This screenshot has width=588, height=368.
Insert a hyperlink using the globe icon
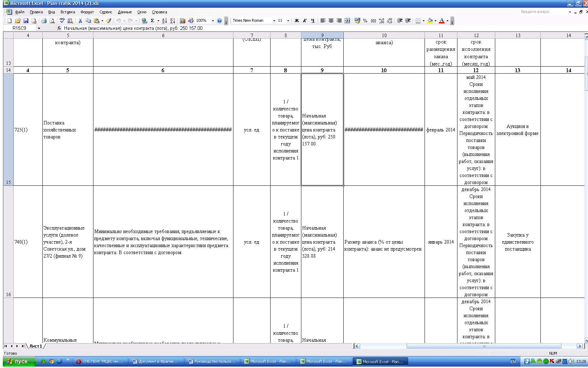(144, 21)
